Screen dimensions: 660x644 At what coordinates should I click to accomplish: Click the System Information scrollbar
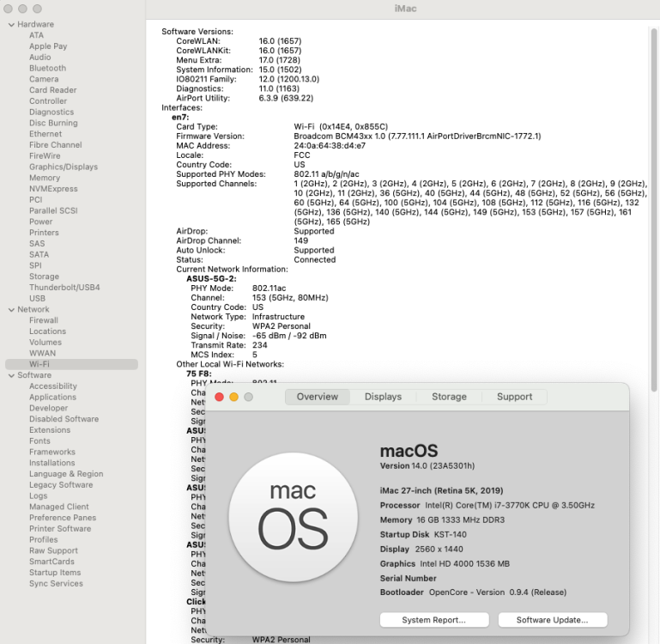654,210
